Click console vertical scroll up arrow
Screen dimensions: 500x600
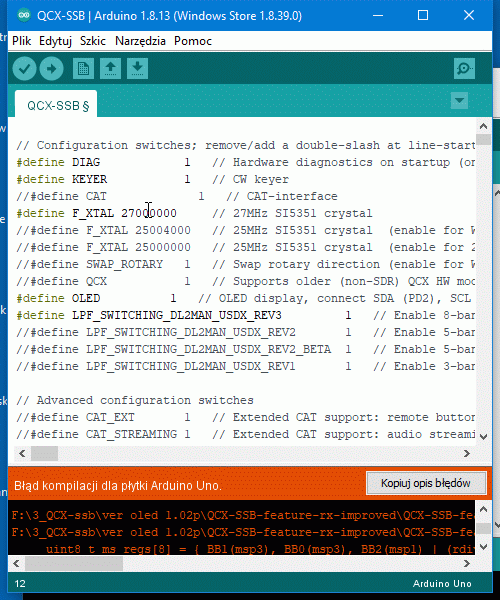tap(483, 509)
